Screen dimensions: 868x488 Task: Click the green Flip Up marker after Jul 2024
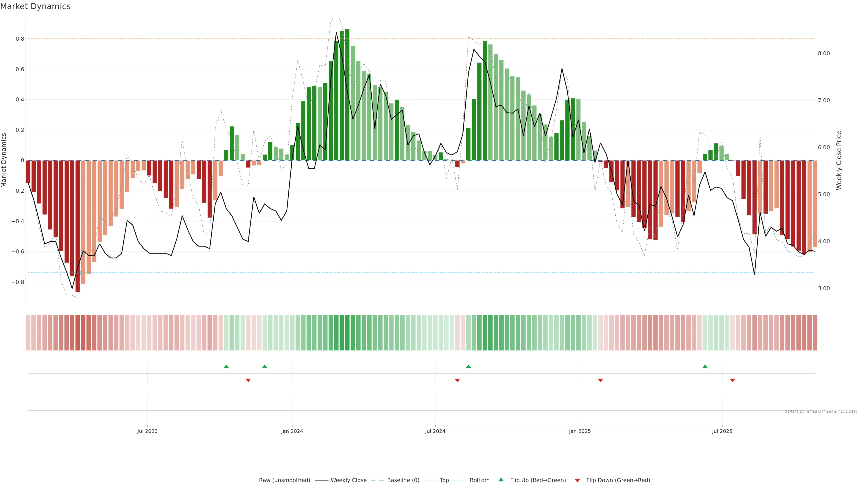point(468,366)
